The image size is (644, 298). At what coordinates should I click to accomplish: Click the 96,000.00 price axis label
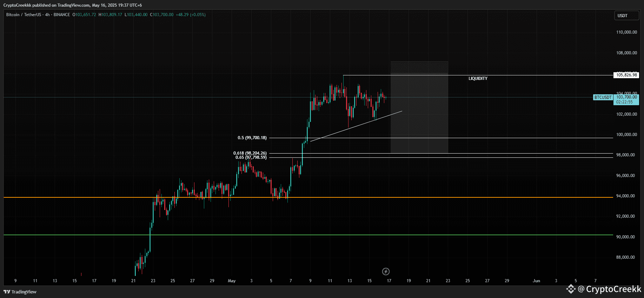(x=625, y=176)
